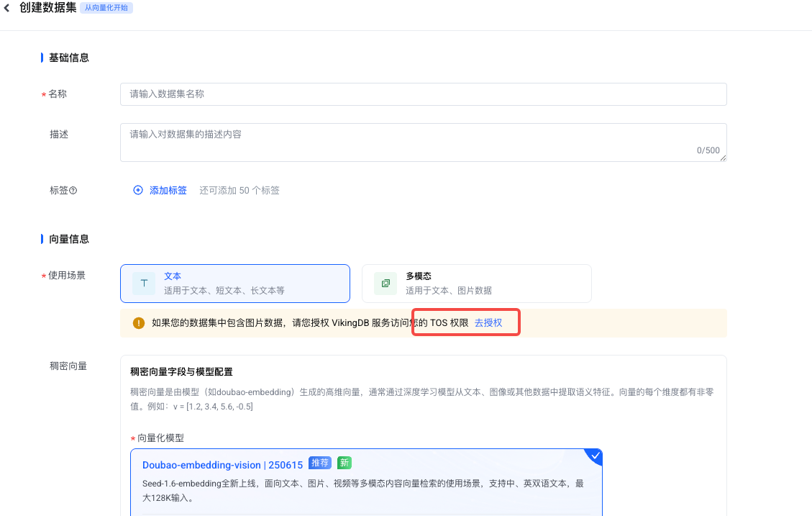
Task: Click the Doubao-embedding-vision | 250615 title
Action: [x=222, y=465]
